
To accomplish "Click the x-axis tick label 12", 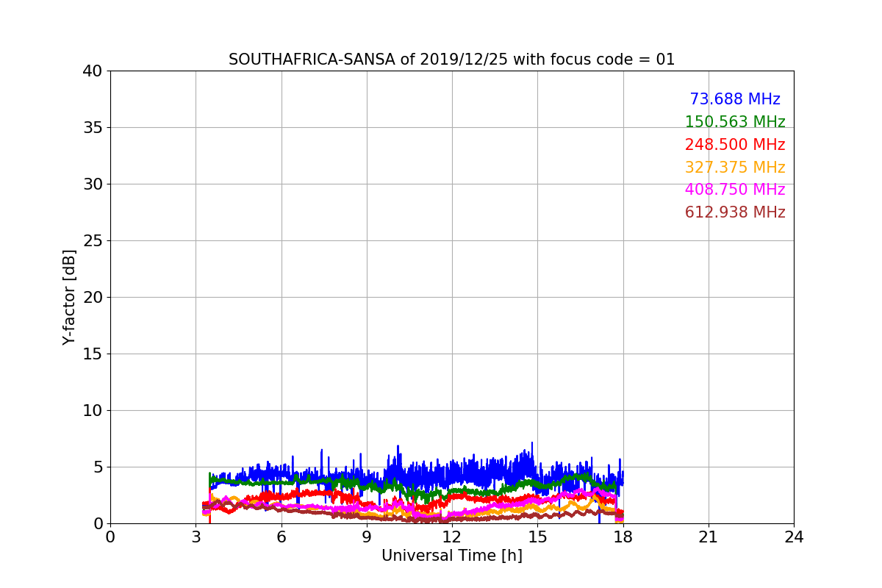I will click(452, 537).
